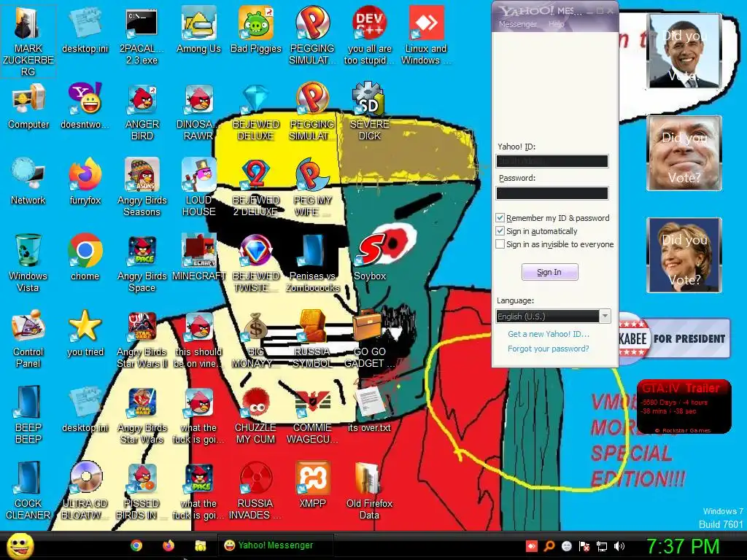The image size is (747, 560).
Task: Open the Help menu in Yahoo Messenger
Action: [x=556, y=24]
